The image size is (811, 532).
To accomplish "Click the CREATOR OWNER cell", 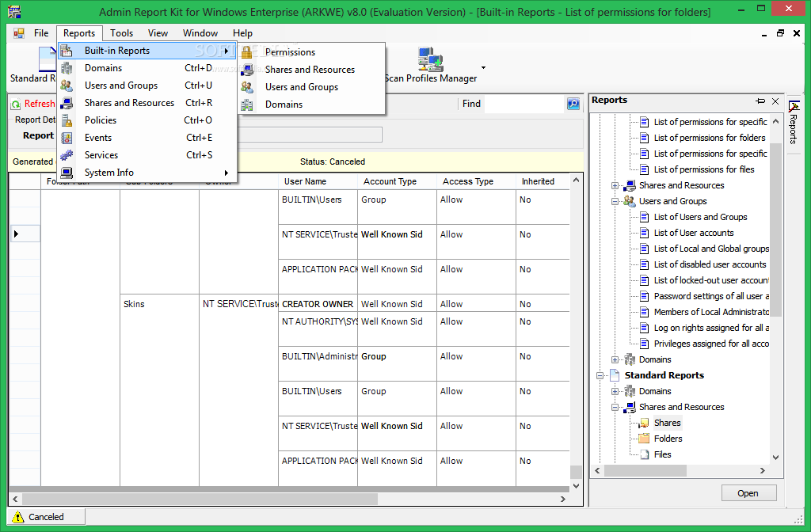I will point(318,304).
